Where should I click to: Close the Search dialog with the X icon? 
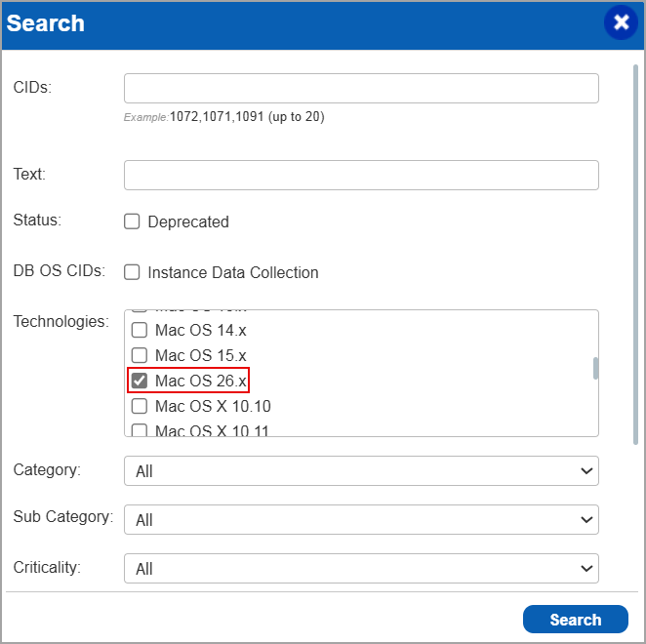(x=621, y=22)
